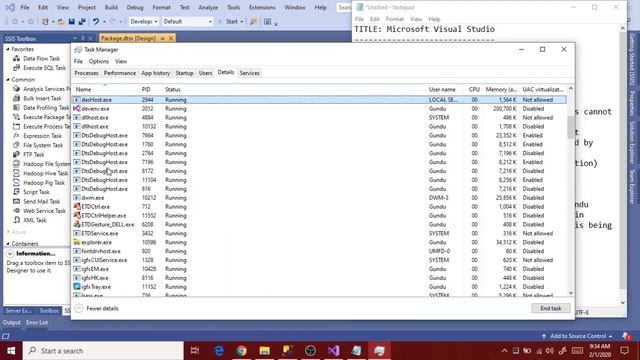Toggle the SSIS Toolbox auto-hide pin
640x360 pixels.
point(82,38)
